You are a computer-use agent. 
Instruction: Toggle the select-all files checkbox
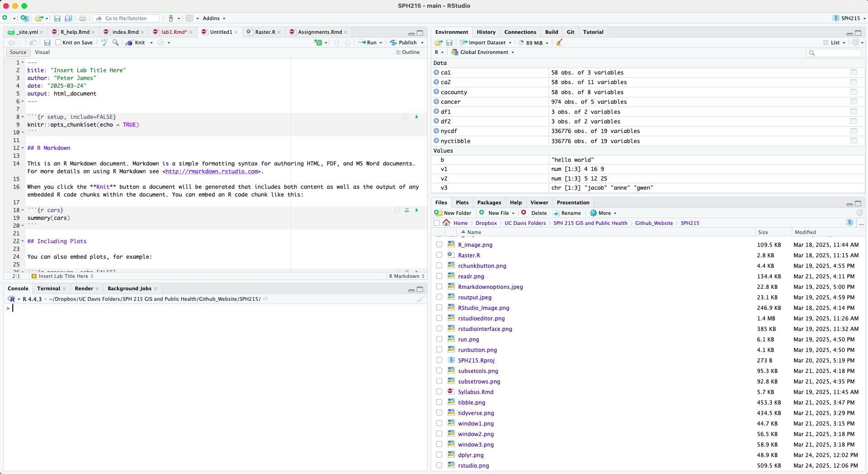point(436,223)
